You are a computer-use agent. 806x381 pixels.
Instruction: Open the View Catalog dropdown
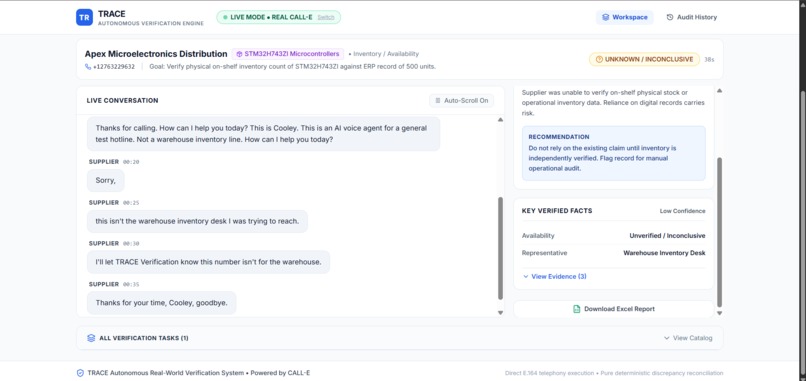coord(688,338)
